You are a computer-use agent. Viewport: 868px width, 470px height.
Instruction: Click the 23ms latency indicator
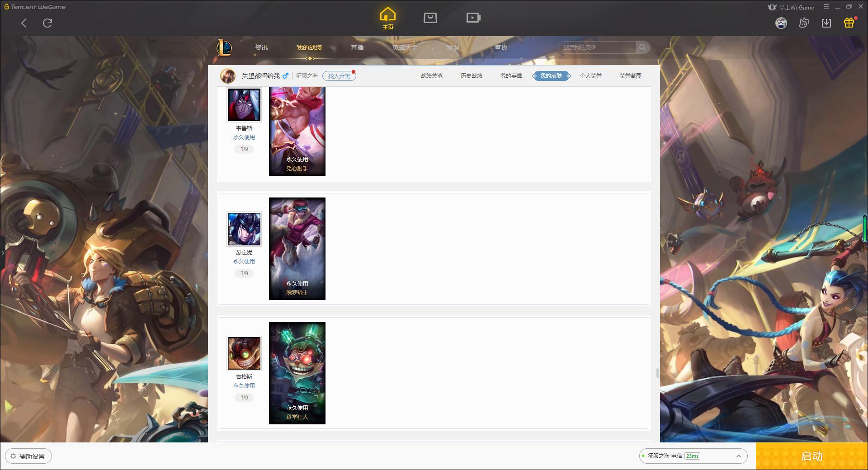tap(692, 456)
